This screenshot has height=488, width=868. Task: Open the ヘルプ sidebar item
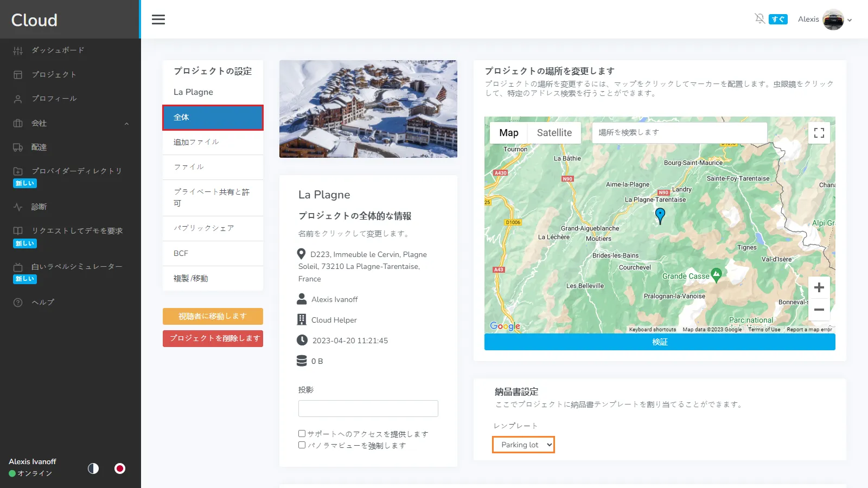42,303
